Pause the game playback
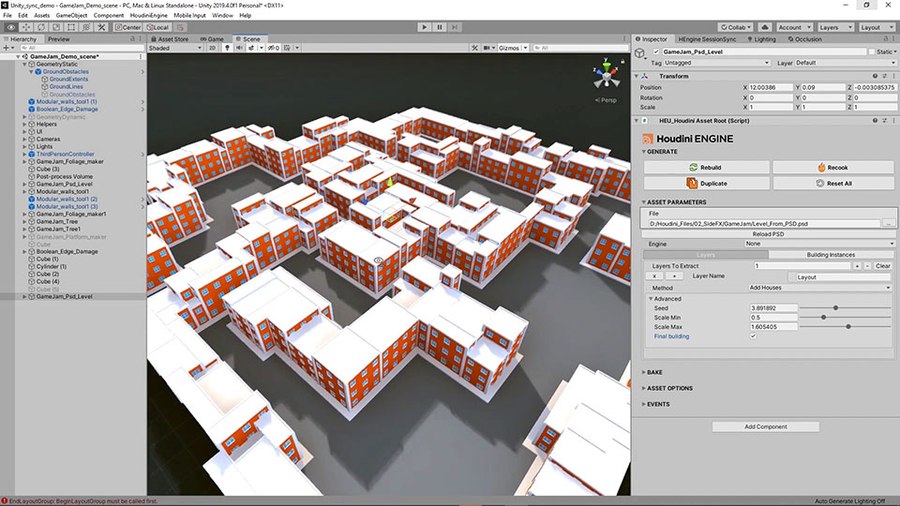The height and width of the screenshot is (506, 900). (440, 27)
